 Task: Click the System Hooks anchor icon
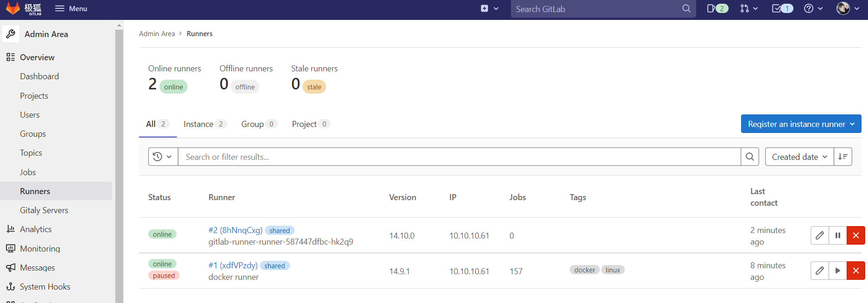click(11, 286)
